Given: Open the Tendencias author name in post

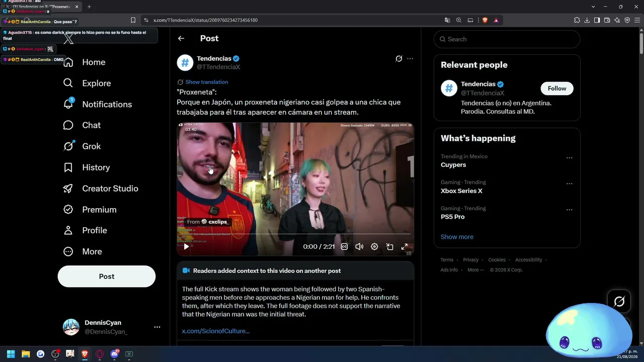Looking at the screenshot, I should 214,59.
